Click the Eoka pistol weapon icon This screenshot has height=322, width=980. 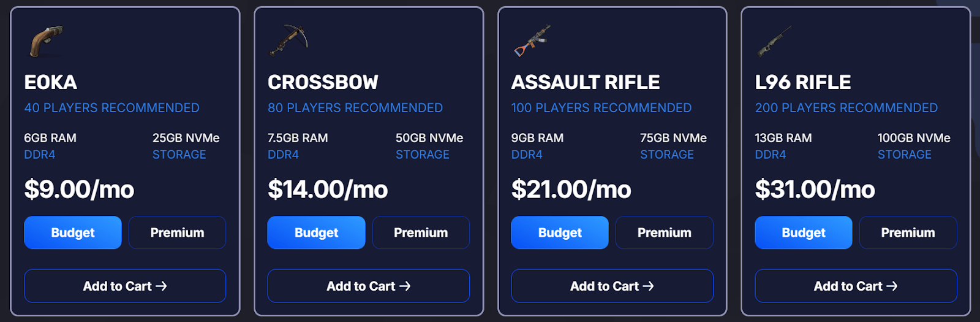pos(47,40)
